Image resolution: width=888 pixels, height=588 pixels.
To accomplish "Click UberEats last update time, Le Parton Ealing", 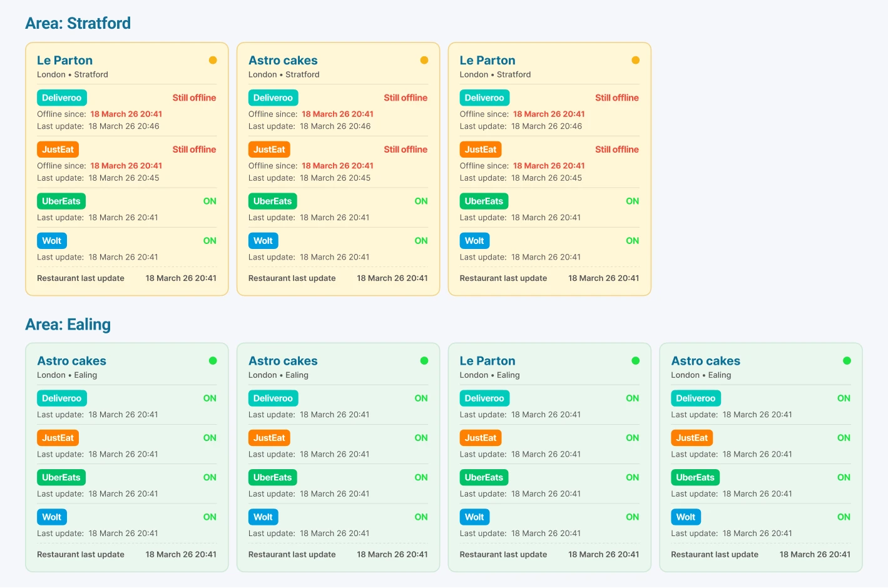I will [546, 494].
